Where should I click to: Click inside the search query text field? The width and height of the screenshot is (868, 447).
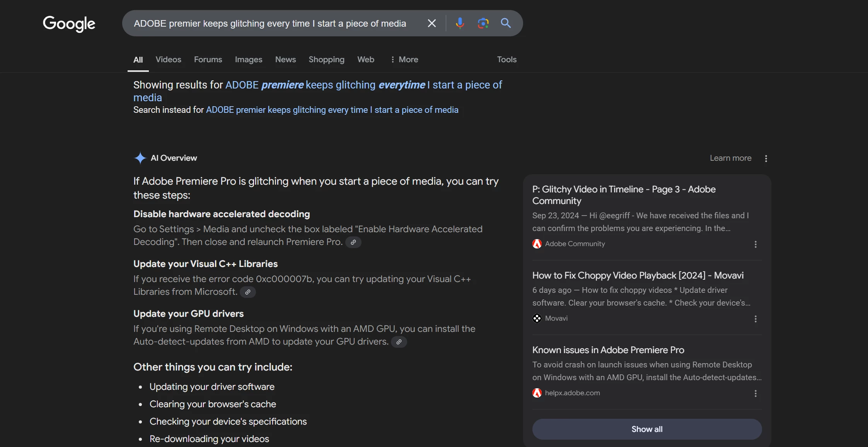coord(270,24)
